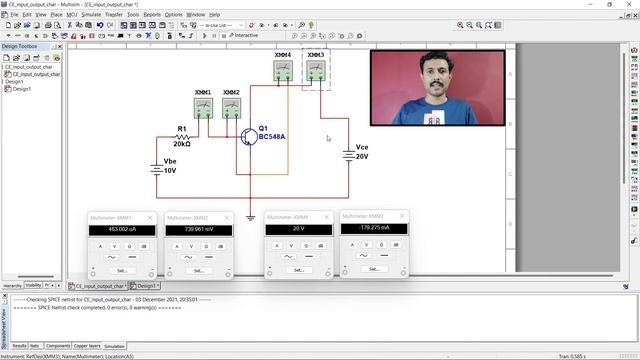Close the Design Toolbox panel

click(60, 47)
